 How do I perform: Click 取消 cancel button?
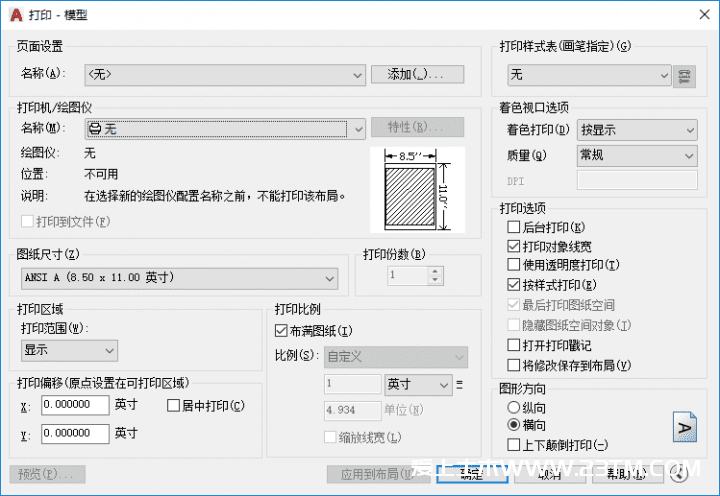tap(550, 474)
